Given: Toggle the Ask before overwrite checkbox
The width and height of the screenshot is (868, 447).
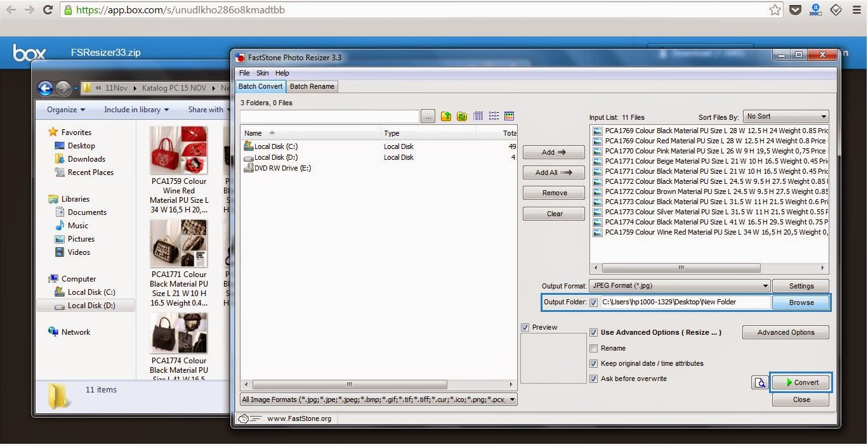Looking at the screenshot, I should click(594, 379).
